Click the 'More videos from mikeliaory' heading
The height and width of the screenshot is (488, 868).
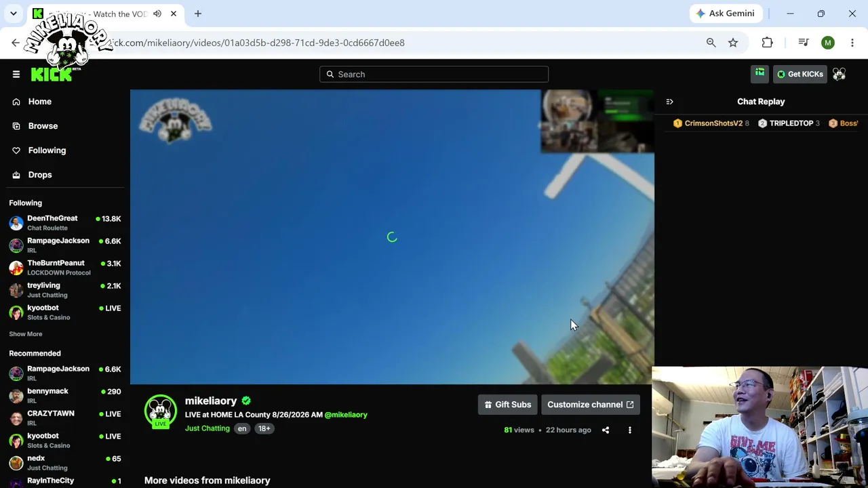point(207,481)
